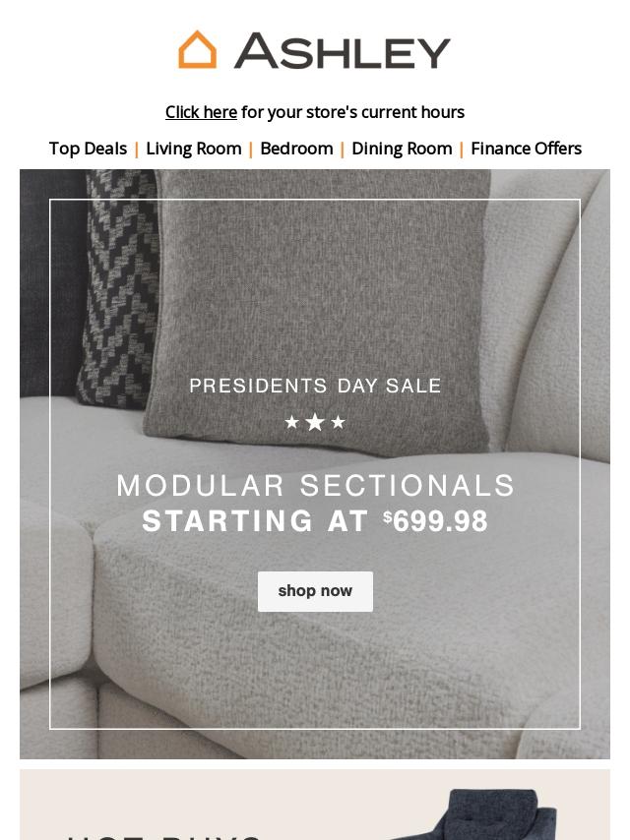Click the ASHLEY wordmark text

point(342,51)
